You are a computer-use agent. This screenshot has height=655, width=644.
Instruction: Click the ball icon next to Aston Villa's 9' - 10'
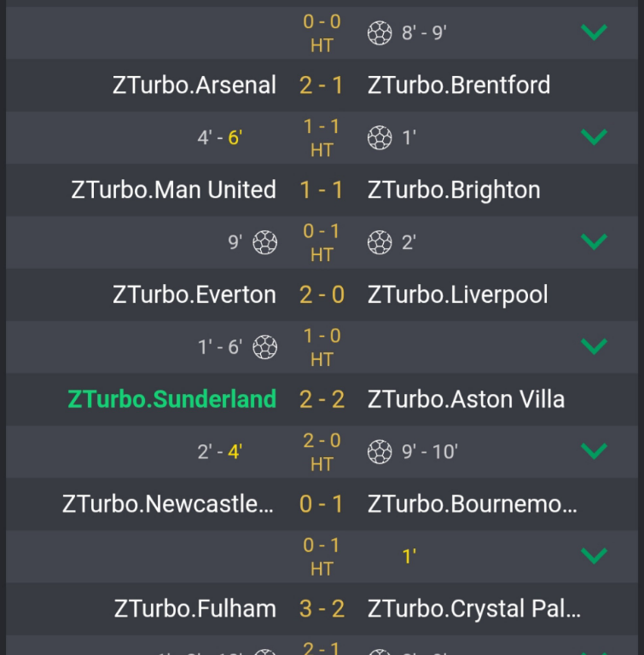380,451
